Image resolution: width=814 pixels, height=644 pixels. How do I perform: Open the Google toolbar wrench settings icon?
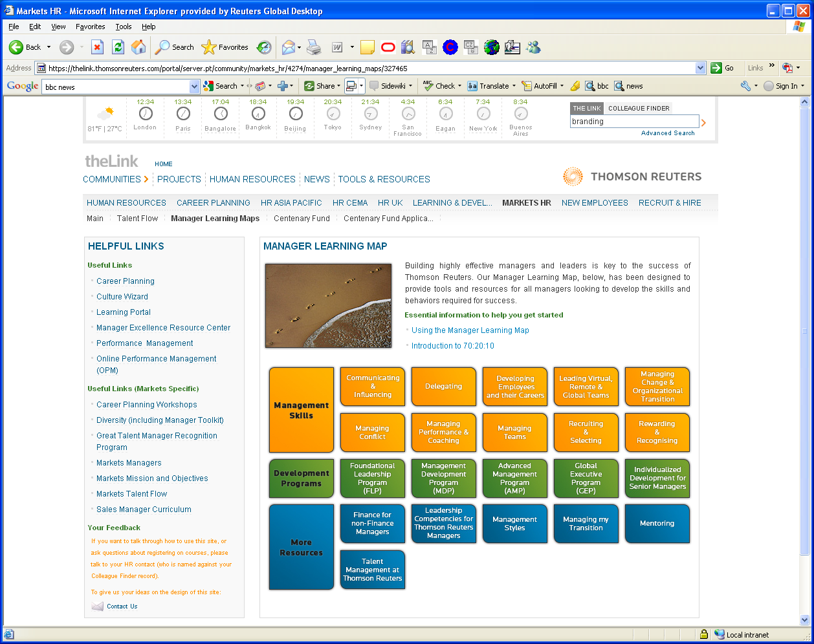point(745,86)
